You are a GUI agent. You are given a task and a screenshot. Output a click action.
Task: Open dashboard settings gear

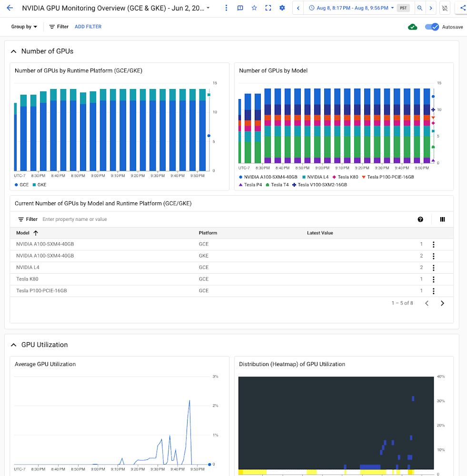[282, 8]
